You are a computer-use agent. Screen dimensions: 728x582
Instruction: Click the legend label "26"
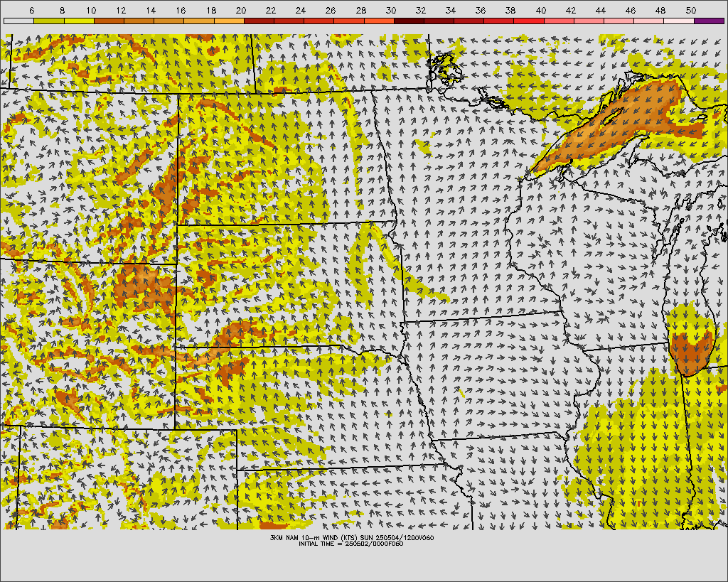(331, 10)
